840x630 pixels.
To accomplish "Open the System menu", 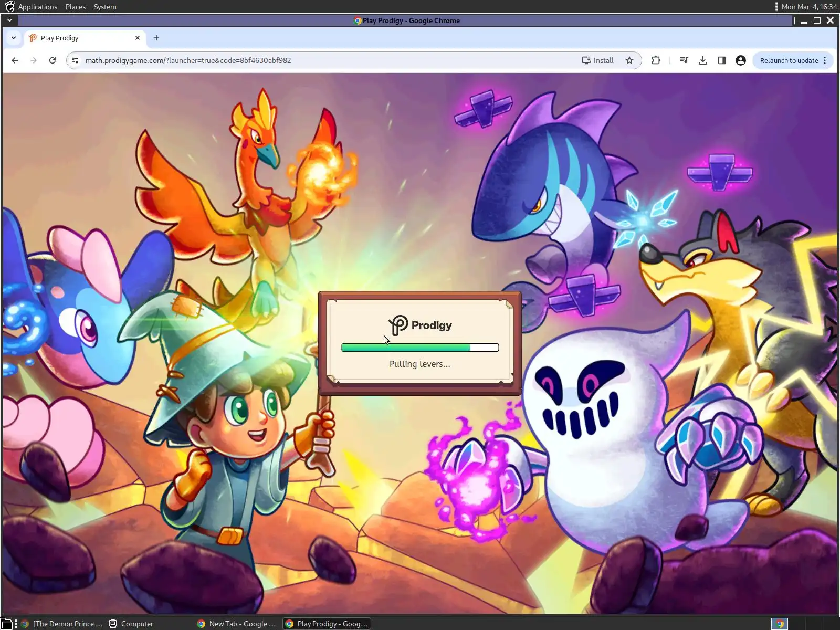I will coord(105,7).
